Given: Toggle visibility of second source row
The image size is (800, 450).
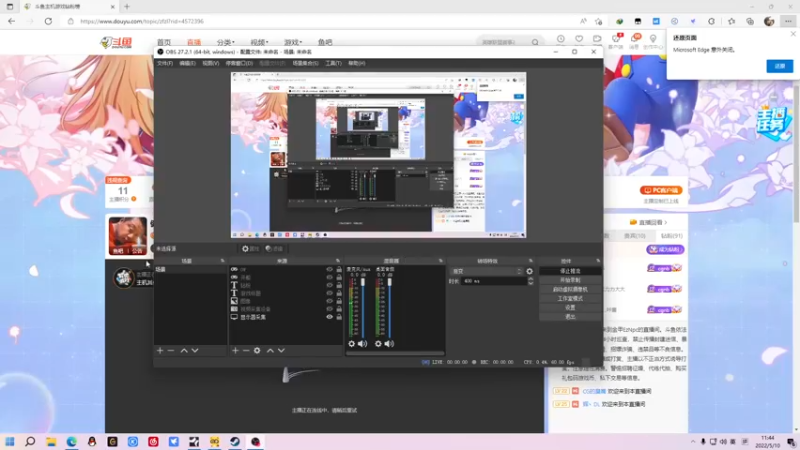Looking at the screenshot, I should [330, 278].
